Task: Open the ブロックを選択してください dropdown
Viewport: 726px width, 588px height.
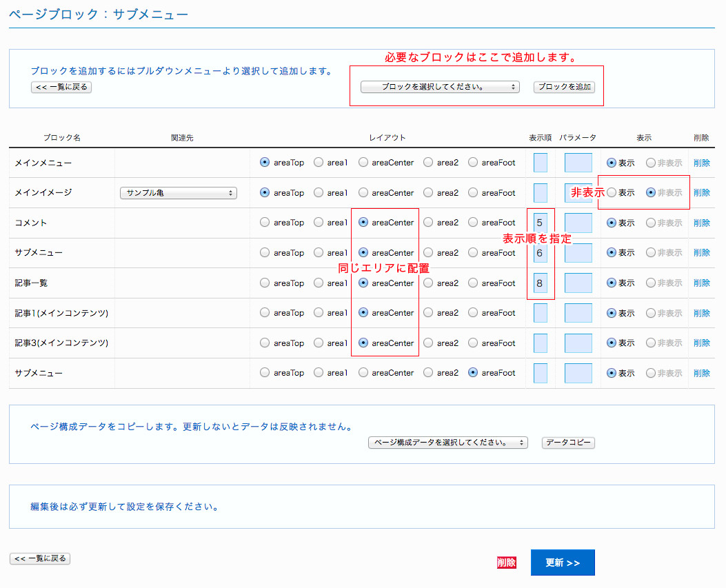Action: [x=440, y=87]
